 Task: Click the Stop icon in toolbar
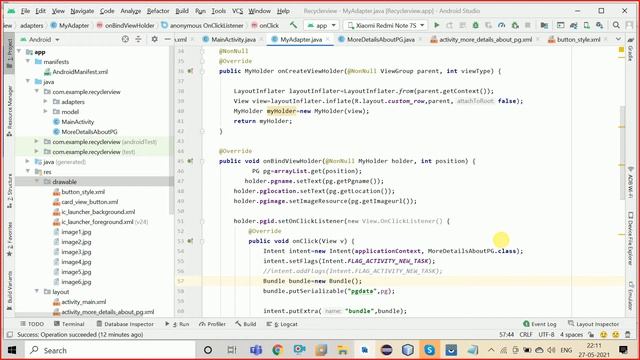point(528,25)
